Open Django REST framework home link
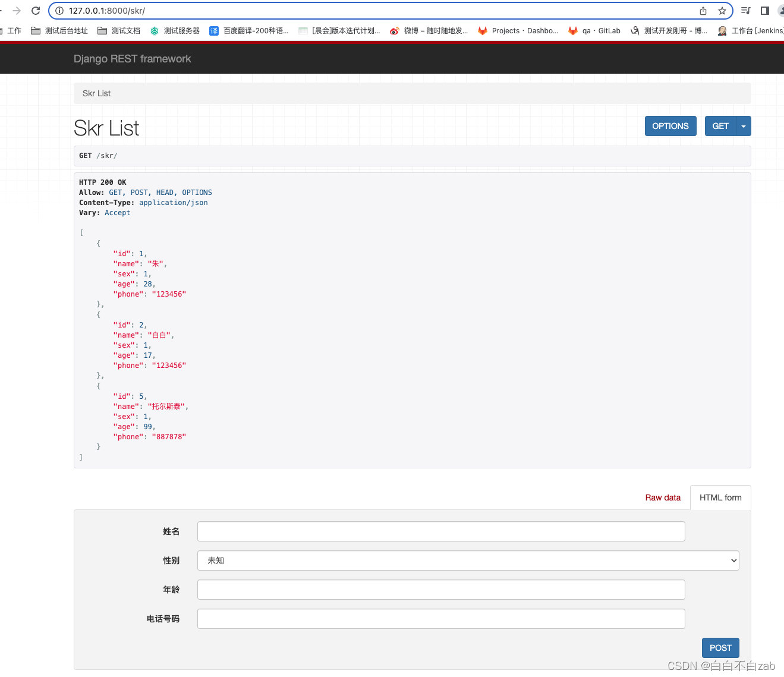Screen dimensions: 784x677 pos(132,59)
